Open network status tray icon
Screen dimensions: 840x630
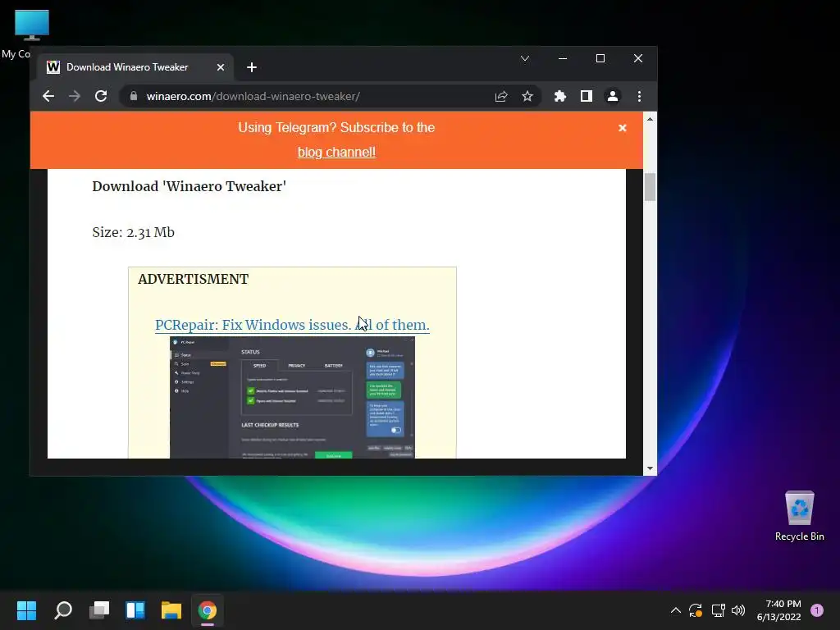pyautogui.click(x=718, y=610)
